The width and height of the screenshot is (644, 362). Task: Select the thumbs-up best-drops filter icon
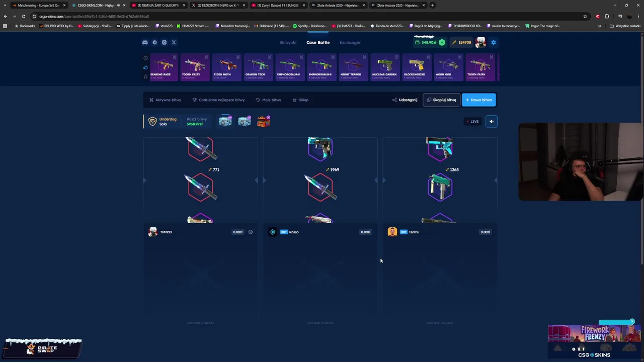tap(145, 67)
